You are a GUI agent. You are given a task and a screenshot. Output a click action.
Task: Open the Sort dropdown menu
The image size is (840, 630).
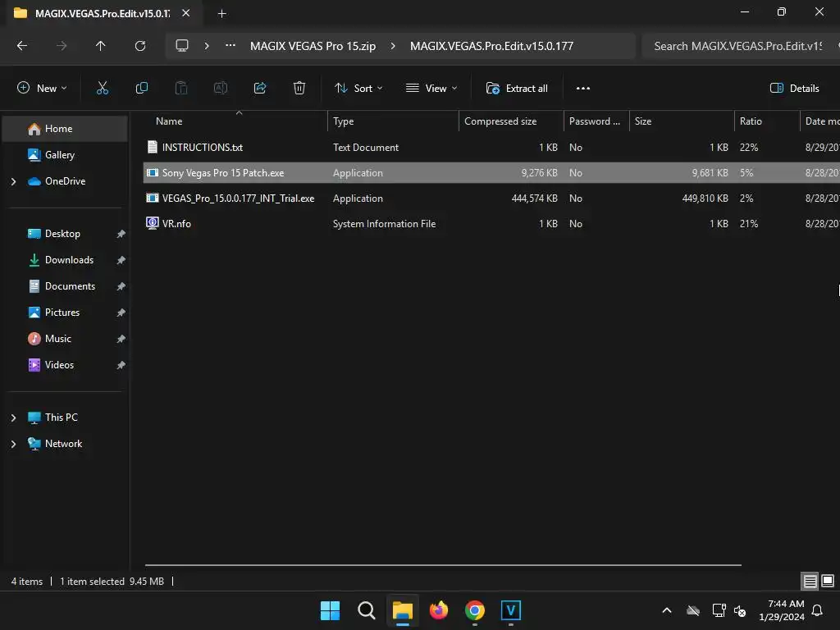click(x=358, y=89)
